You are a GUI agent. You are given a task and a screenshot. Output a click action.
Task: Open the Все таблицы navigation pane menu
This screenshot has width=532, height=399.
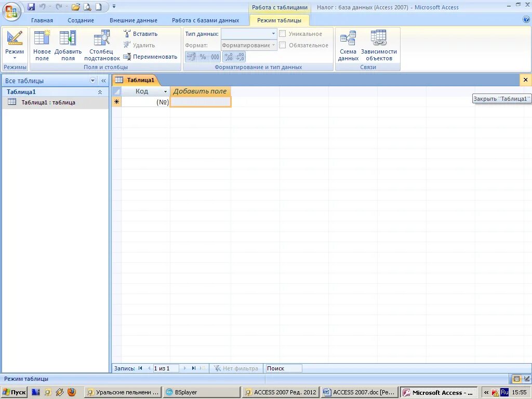(92, 81)
